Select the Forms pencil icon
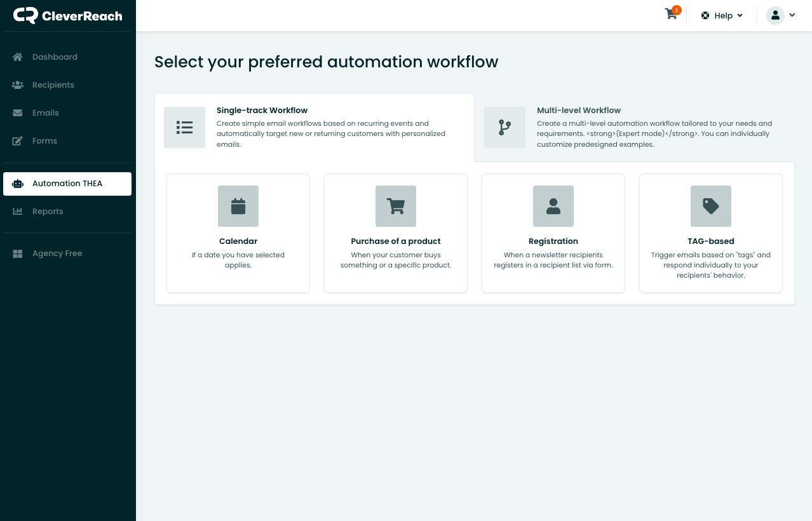 pyautogui.click(x=17, y=140)
